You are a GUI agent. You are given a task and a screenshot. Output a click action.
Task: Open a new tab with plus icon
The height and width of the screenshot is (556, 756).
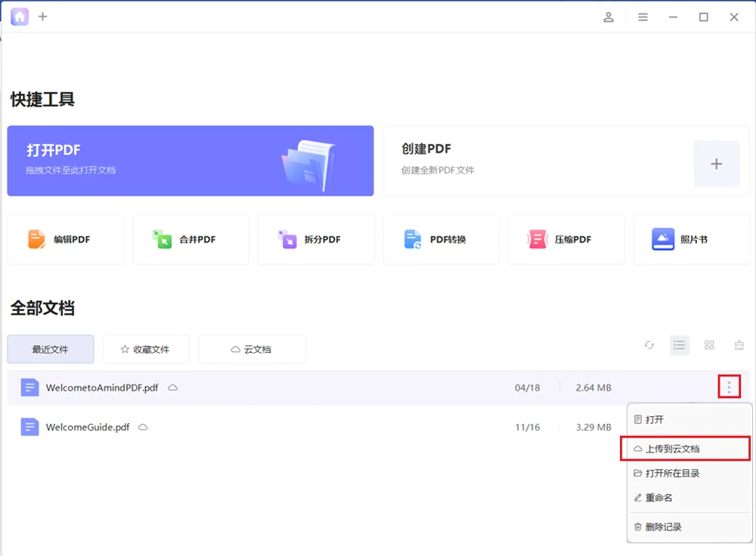(x=43, y=17)
